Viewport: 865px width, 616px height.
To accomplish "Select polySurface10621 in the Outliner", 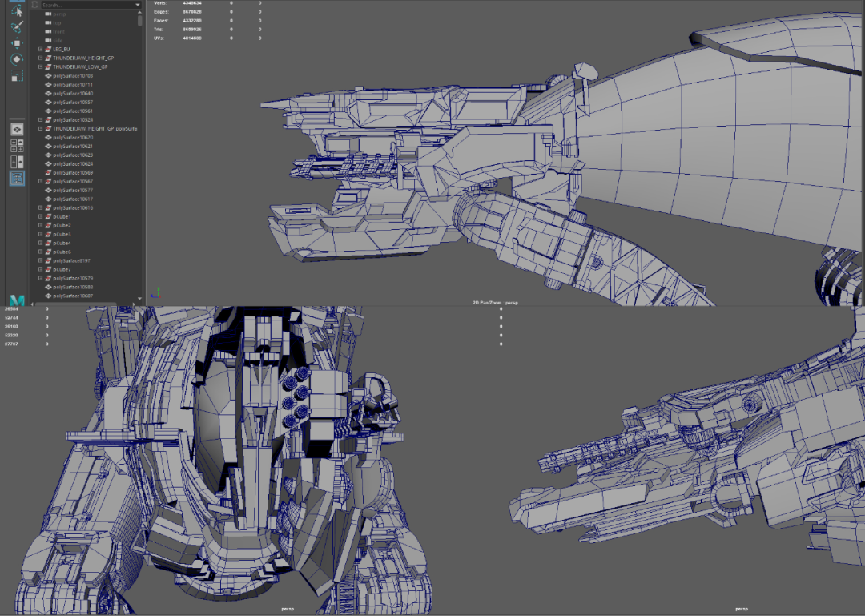I will click(x=73, y=147).
